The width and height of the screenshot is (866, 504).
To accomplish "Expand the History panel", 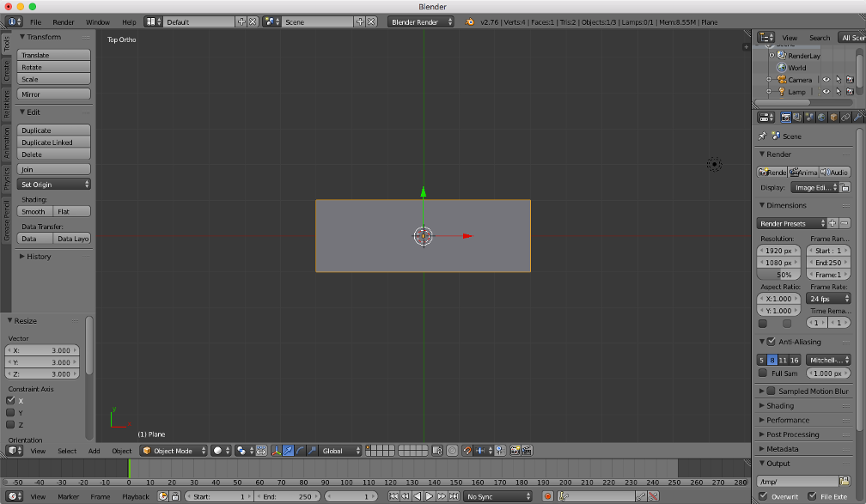I will coord(39,257).
